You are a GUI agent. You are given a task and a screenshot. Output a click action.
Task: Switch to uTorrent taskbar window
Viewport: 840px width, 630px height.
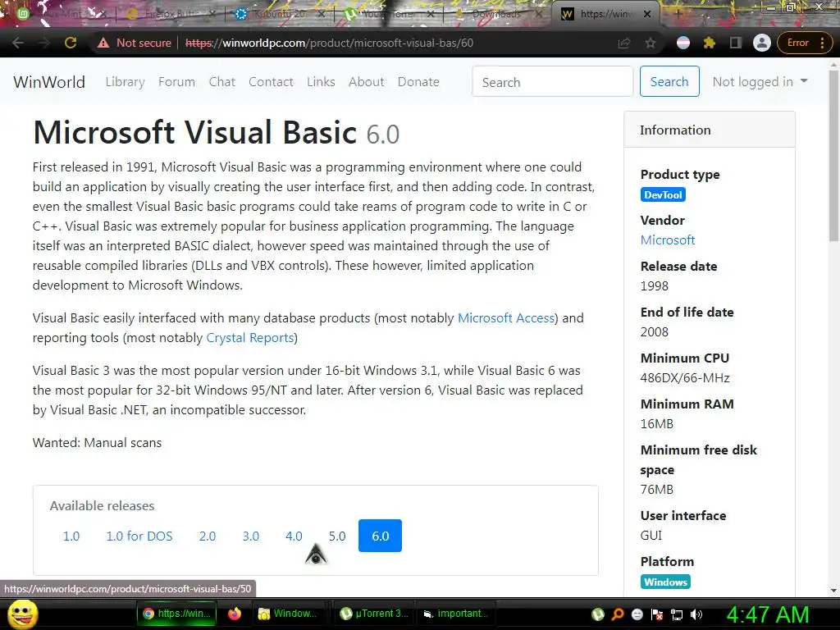tap(375, 614)
